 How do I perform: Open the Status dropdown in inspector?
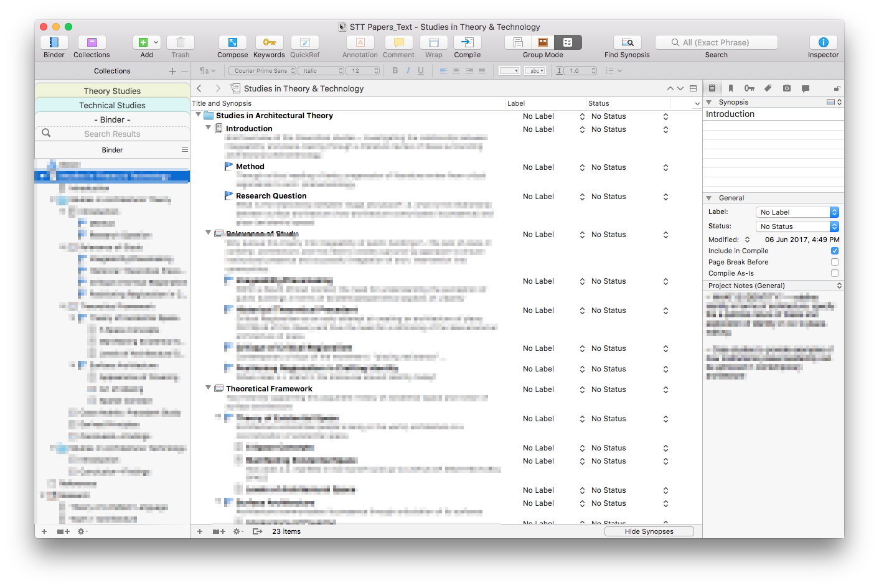797,226
